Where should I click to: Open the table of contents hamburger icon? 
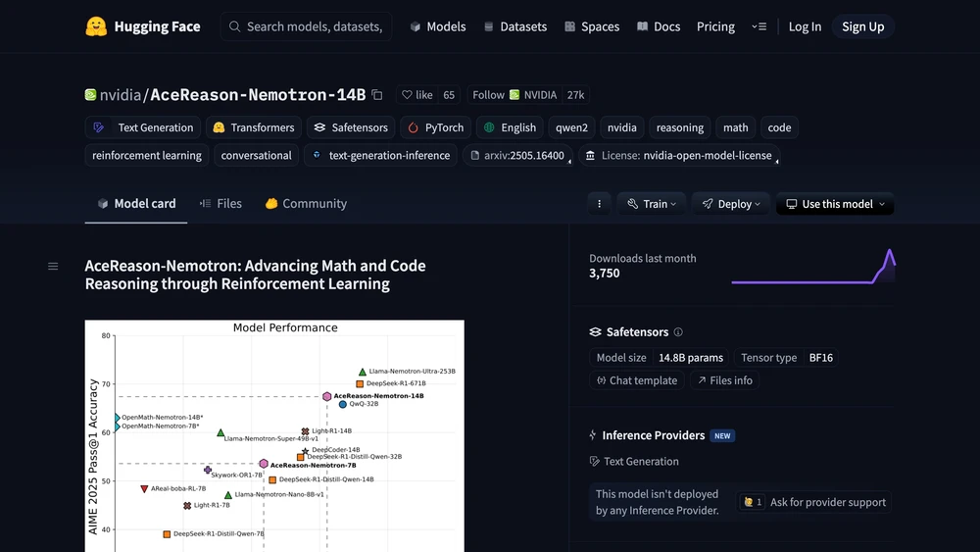(x=53, y=267)
